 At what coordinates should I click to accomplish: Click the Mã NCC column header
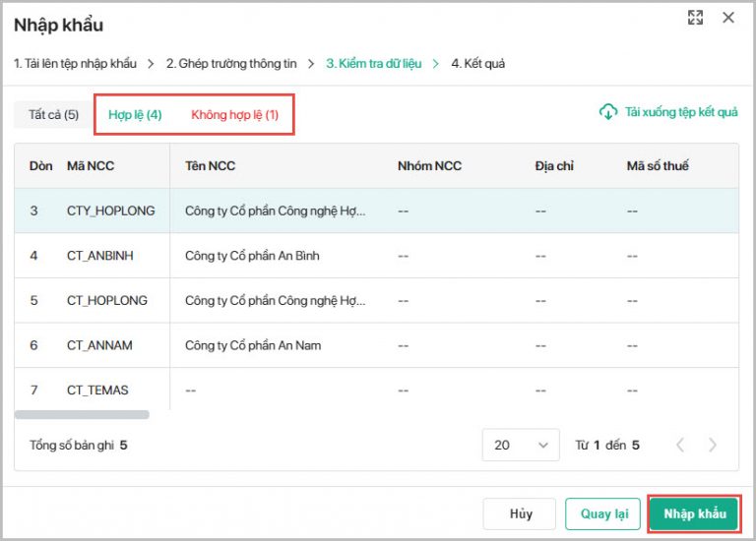[x=91, y=166]
